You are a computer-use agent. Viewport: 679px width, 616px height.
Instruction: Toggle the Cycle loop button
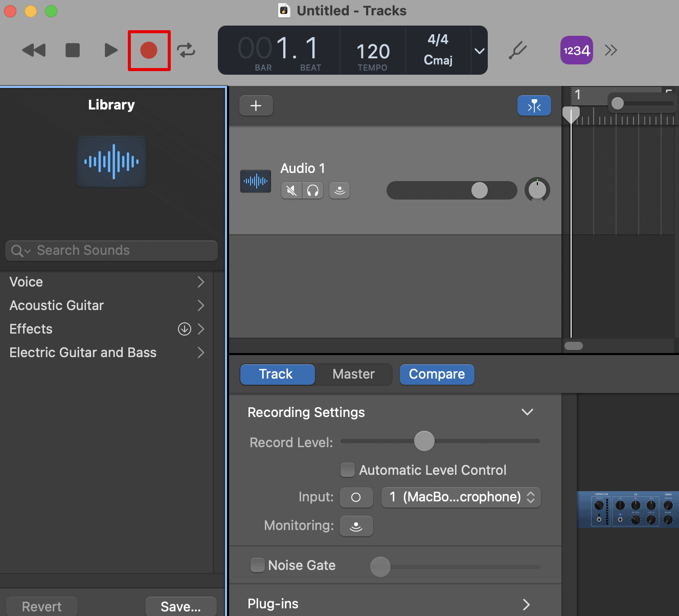pyautogui.click(x=186, y=50)
